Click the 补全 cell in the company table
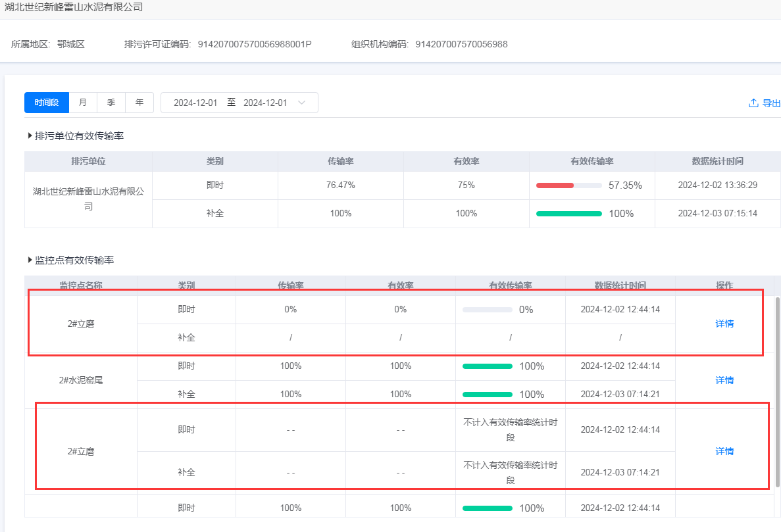The height and width of the screenshot is (532, 781). point(214,214)
